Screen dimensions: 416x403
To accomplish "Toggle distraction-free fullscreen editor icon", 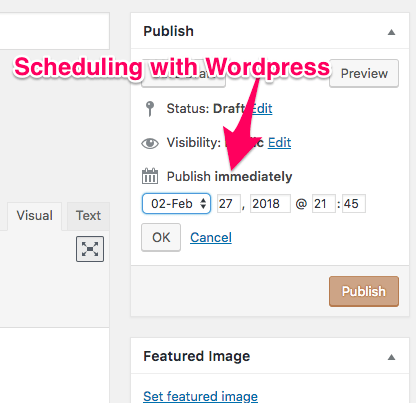I will click(x=90, y=249).
